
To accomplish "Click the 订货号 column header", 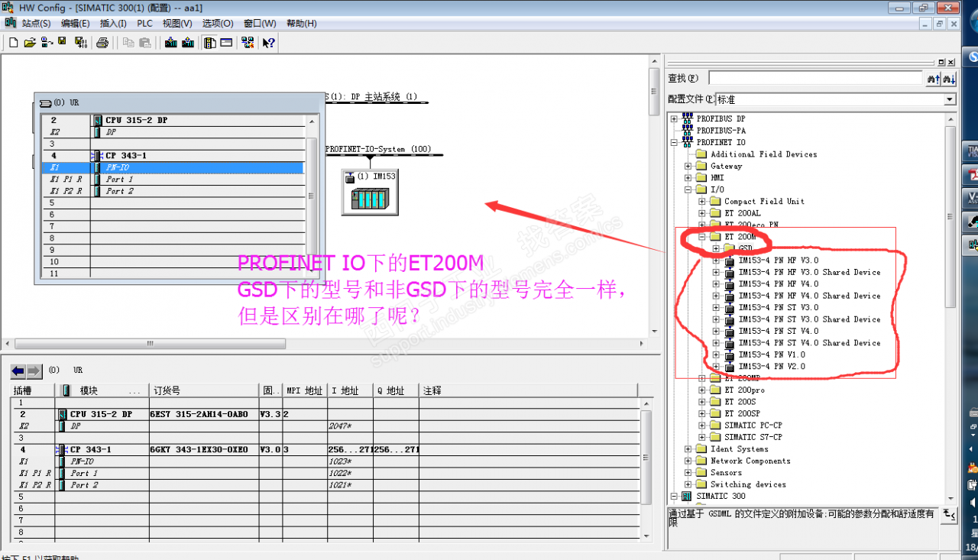I will (x=203, y=390).
